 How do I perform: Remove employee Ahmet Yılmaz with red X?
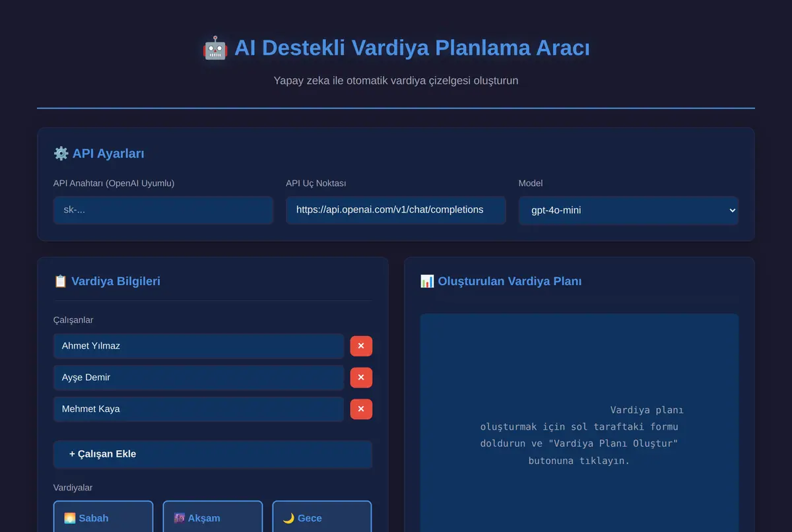(x=361, y=346)
